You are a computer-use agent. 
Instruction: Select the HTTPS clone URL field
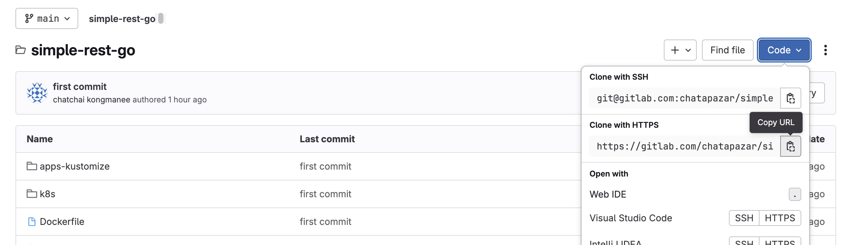pyautogui.click(x=684, y=146)
